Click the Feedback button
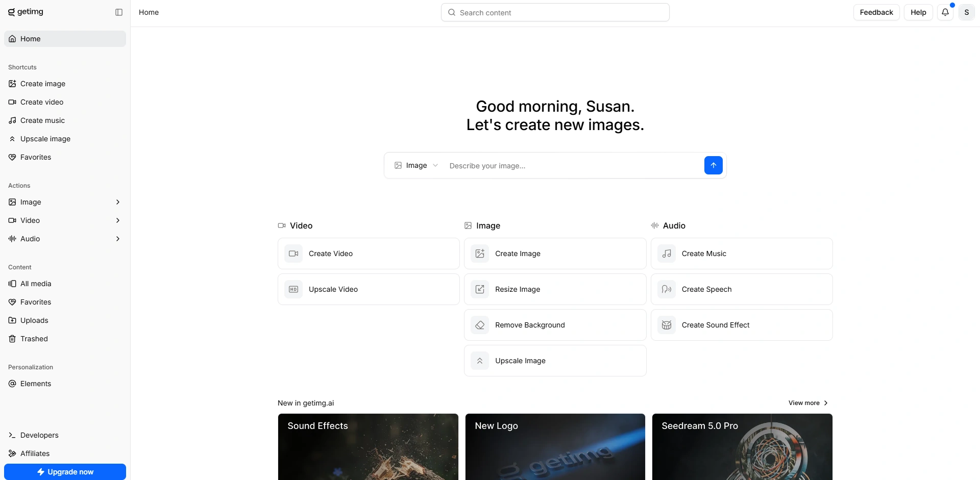Viewport: 980px width, 480px height. (x=876, y=12)
